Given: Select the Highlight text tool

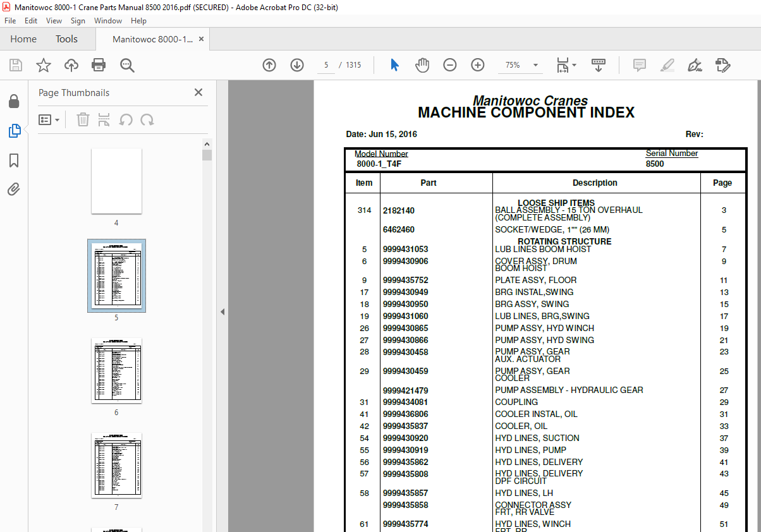Looking at the screenshot, I should (667, 65).
